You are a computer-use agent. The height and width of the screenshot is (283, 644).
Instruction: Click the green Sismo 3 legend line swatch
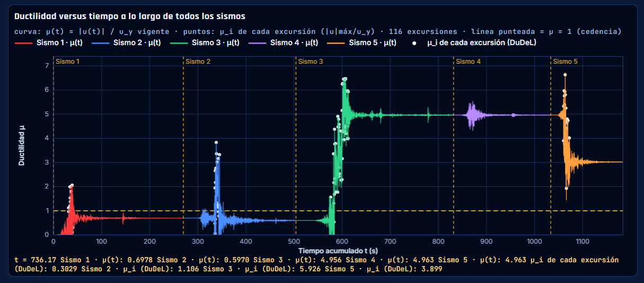click(179, 42)
